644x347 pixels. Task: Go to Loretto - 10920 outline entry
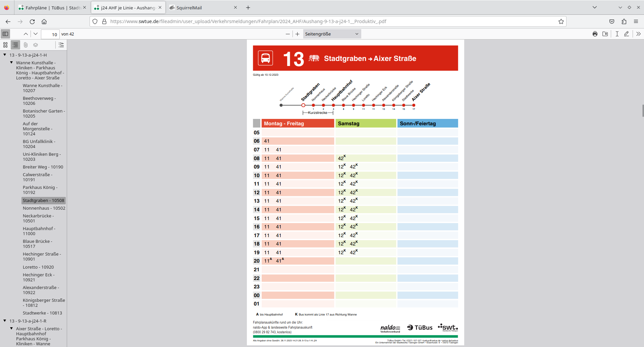point(38,267)
